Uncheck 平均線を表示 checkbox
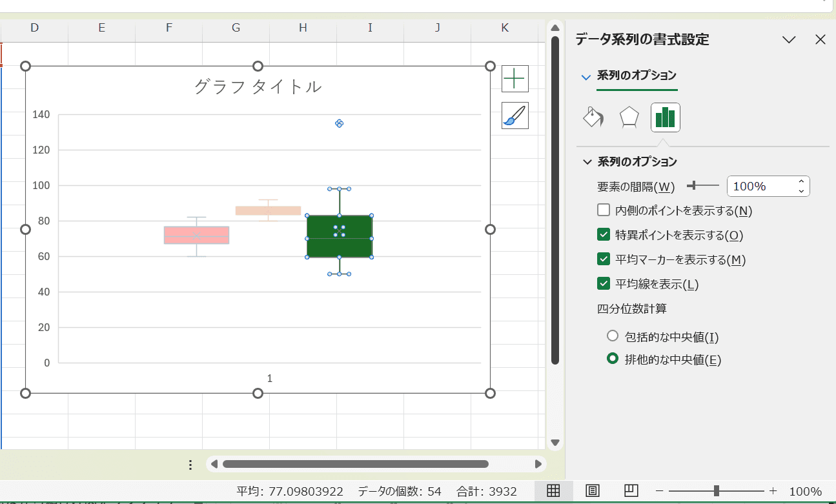Viewport: 836px width, 504px height. [x=604, y=284]
